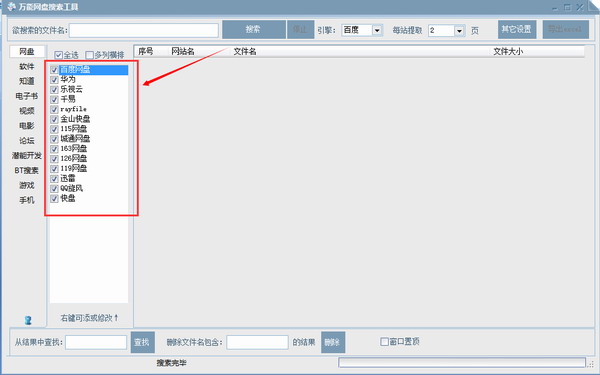Uncheck the 乐视云 checkbox
Screen dimensions: 600x375
54,90
